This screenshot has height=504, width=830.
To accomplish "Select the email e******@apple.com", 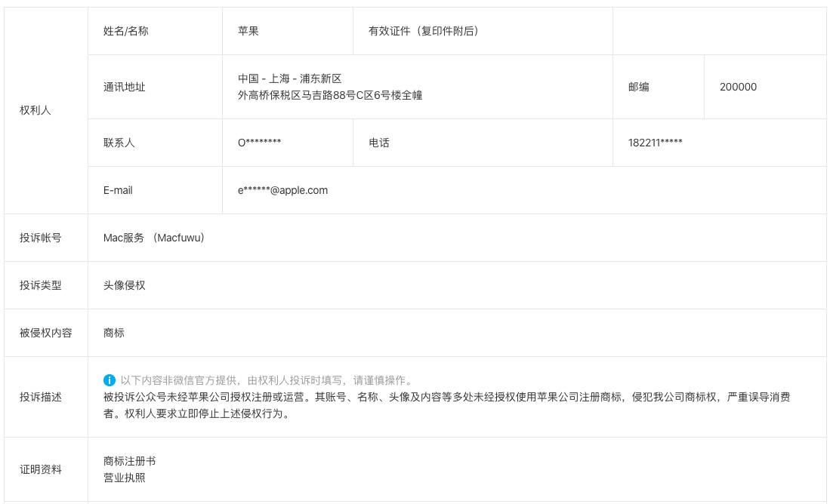I will pos(282,190).
